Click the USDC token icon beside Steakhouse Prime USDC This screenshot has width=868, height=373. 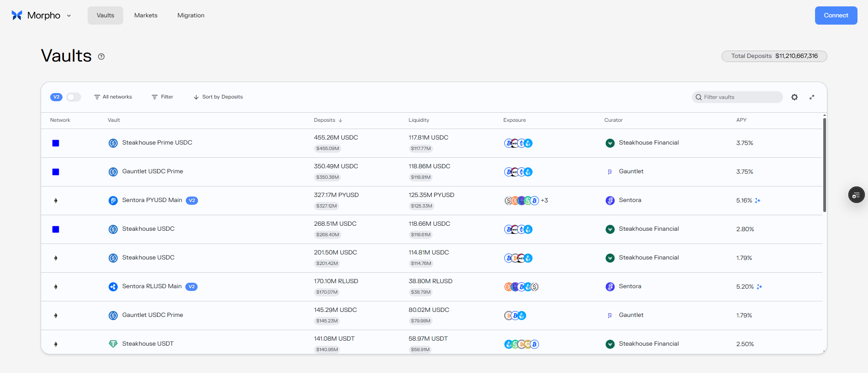point(113,143)
